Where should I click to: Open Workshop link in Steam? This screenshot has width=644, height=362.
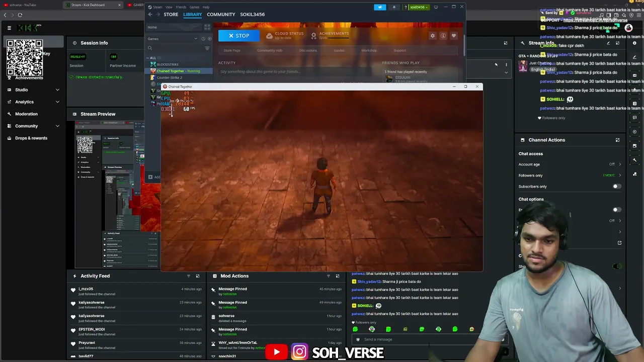click(369, 50)
